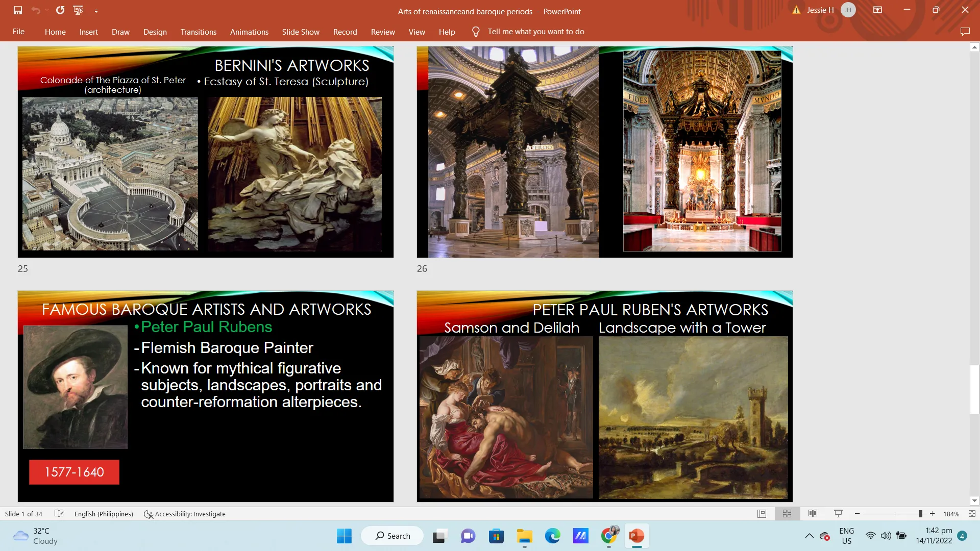
Task: Open Customize Quick Access Toolbar dropdown
Action: pyautogui.click(x=96, y=11)
